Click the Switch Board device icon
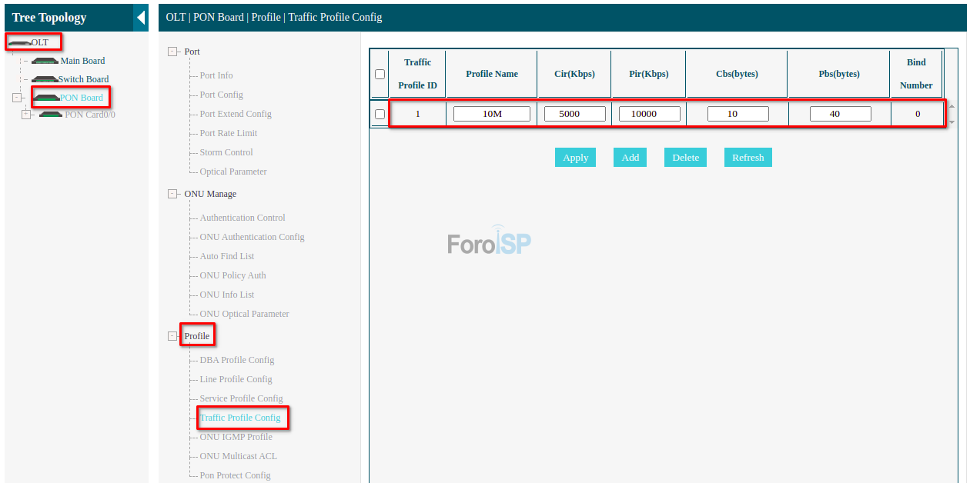 point(45,79)
